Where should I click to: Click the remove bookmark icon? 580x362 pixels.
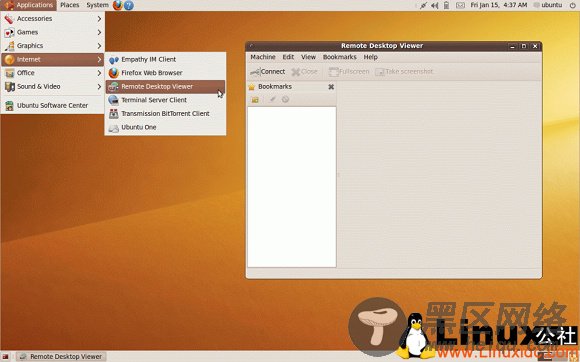pyautogui.click(x=285, y=99)
